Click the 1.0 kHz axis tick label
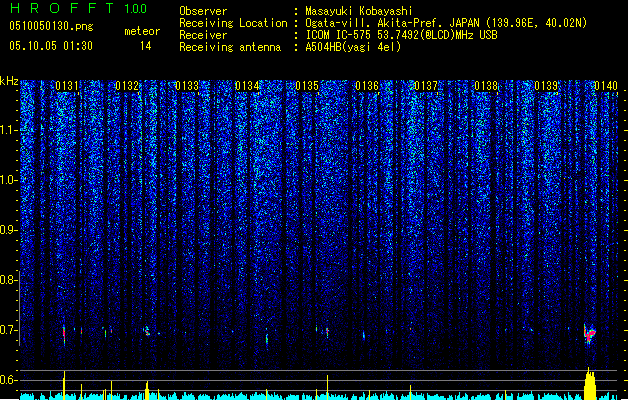Image resolution: width=629 pixels, height=400 pixels. point(8,180)
